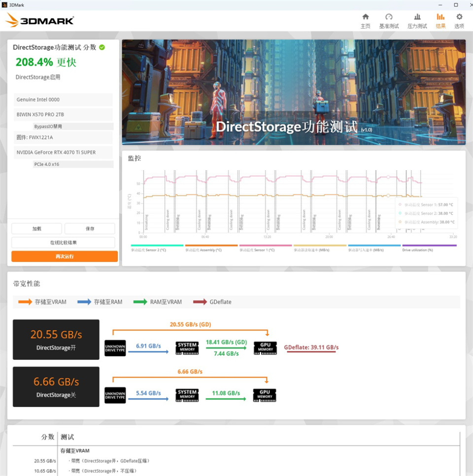Click the 7.44 GB/s value
Viewport: 473px width, 476px height.
click(226, 353)
